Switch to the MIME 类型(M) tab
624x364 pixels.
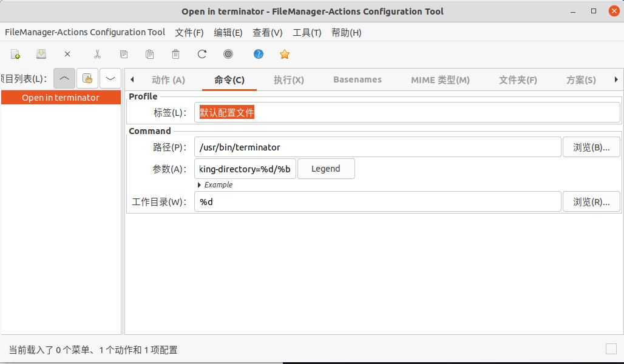[440, 80]
